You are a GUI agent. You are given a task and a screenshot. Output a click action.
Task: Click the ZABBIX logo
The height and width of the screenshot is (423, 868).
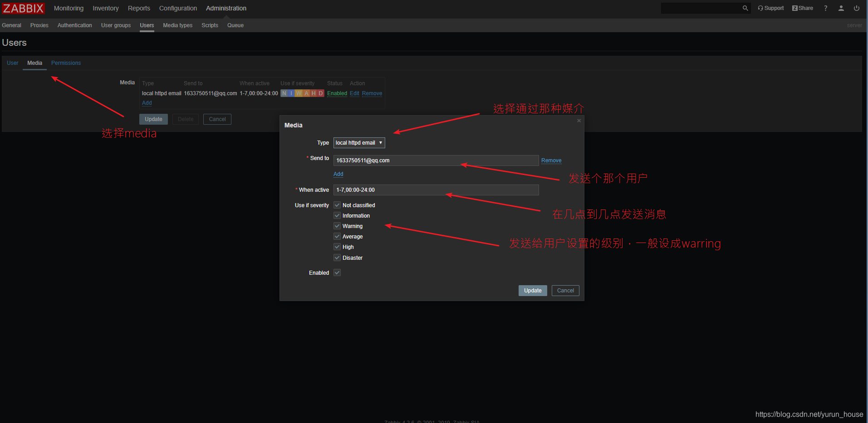coord(23,8)
